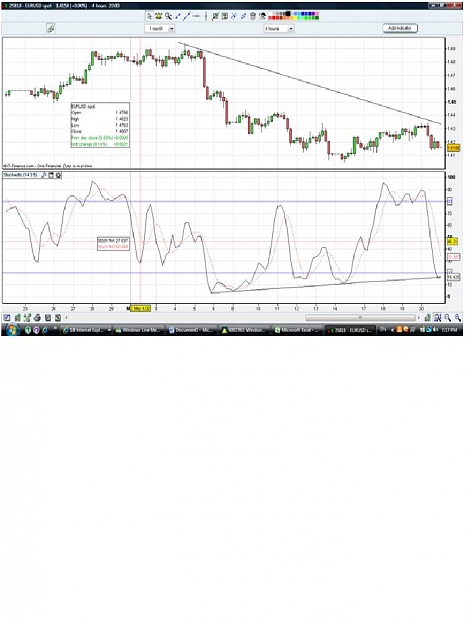Close the stochastic indicator panel
Screen dimensions: 469x625
coord(58,175)
